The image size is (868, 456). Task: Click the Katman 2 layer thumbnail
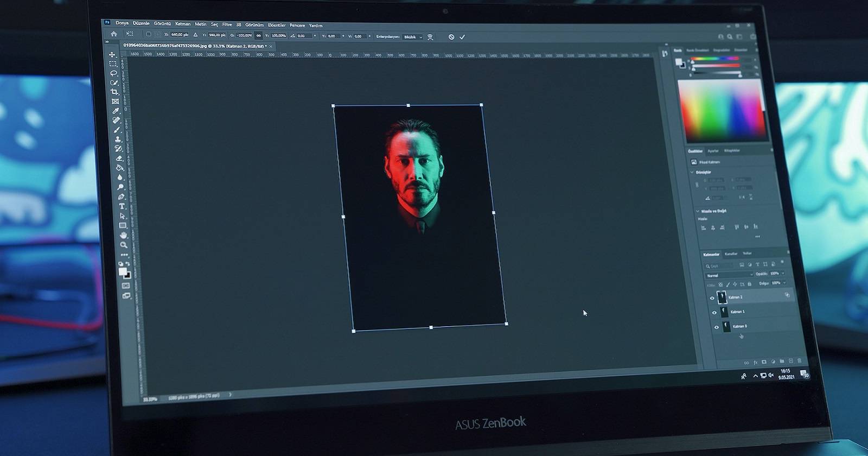(722, 297)
